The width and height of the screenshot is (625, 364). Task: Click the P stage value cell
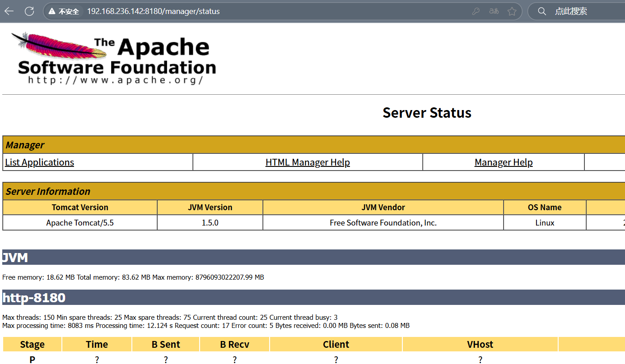pos(32,359)
